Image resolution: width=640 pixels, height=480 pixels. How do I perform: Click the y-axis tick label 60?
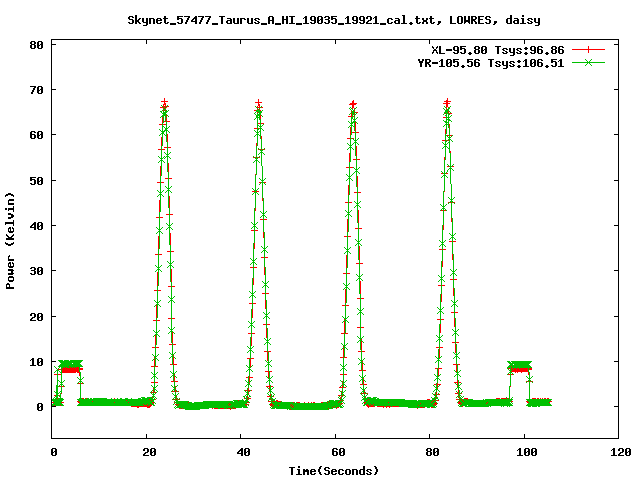pyautogui.click(x=36, y=135)
